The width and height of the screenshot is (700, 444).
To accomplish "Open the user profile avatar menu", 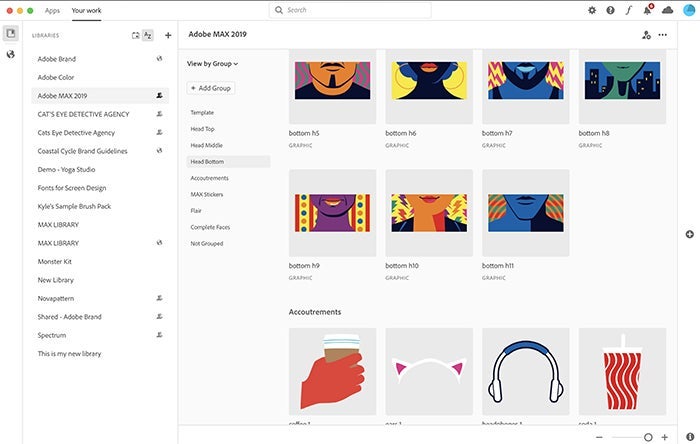I will 689,10.
